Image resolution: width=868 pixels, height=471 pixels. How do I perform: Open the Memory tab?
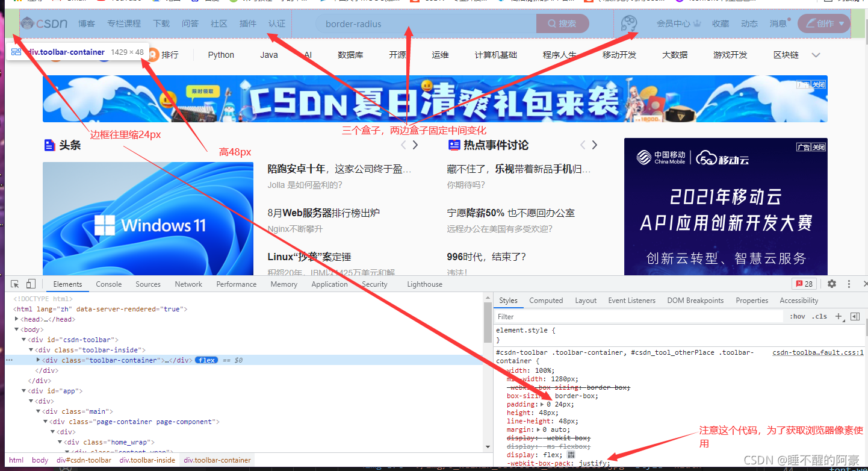pos(284,284)
